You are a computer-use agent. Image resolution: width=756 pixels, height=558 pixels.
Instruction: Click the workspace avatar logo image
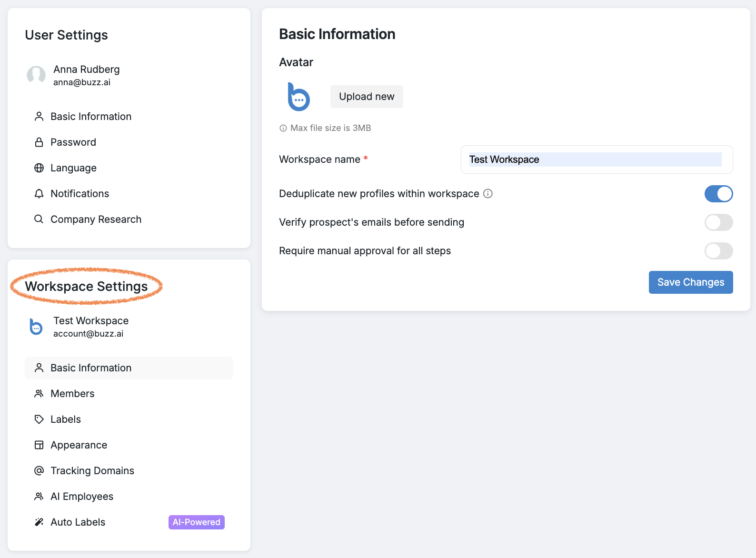[x=299, y=97]
